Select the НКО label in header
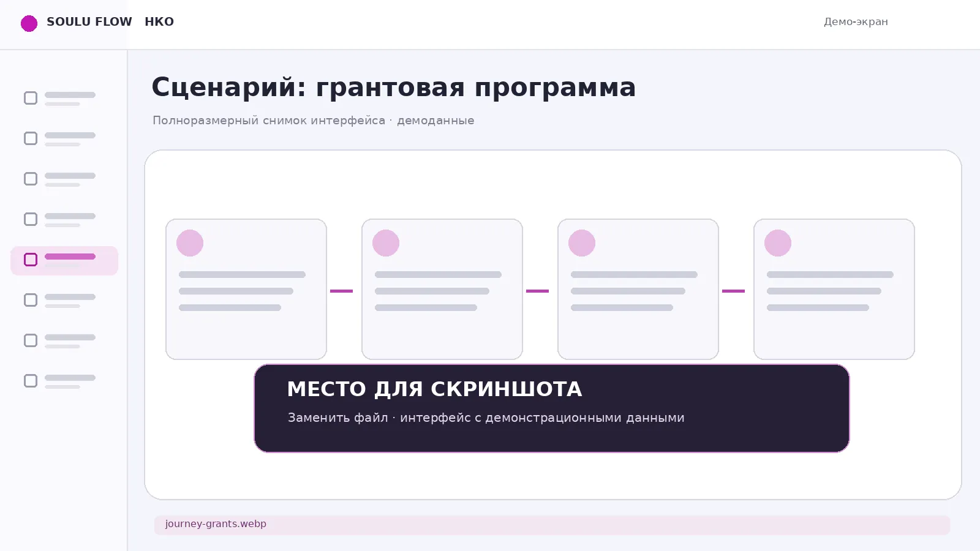The image size is (980, 551). (159, 21)
